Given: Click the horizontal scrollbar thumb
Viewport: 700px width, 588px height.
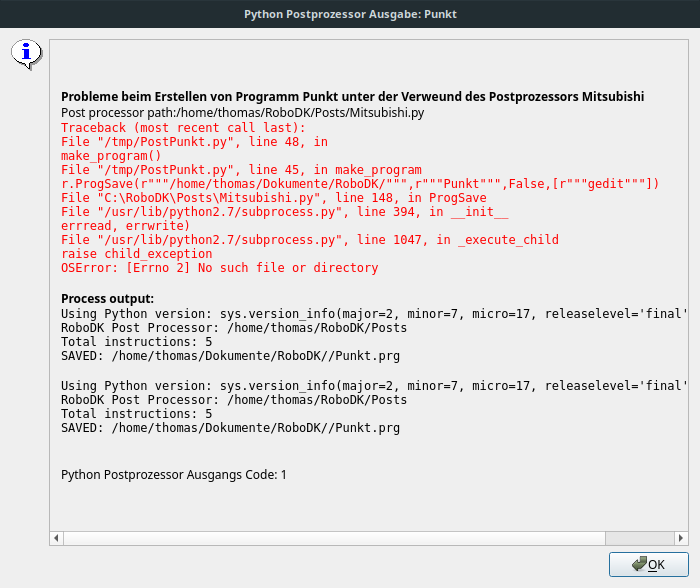Looking at the screenshot, I should pyautogui.click(x=335, y=539).
